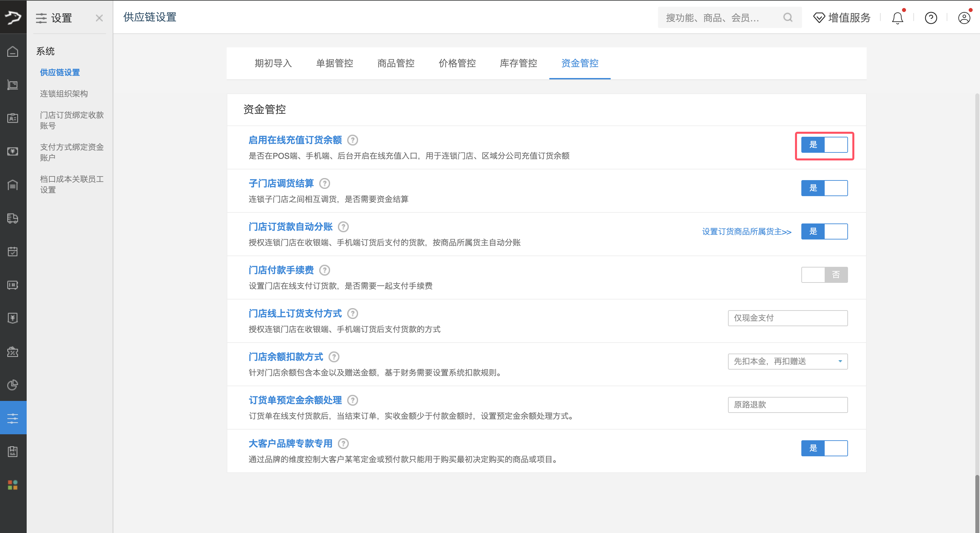Image resolution: width=980 pixels, height=533 pixels.
Task: Click help icon next to 门店线上订货支付方式
Action: tap(353, 314)
